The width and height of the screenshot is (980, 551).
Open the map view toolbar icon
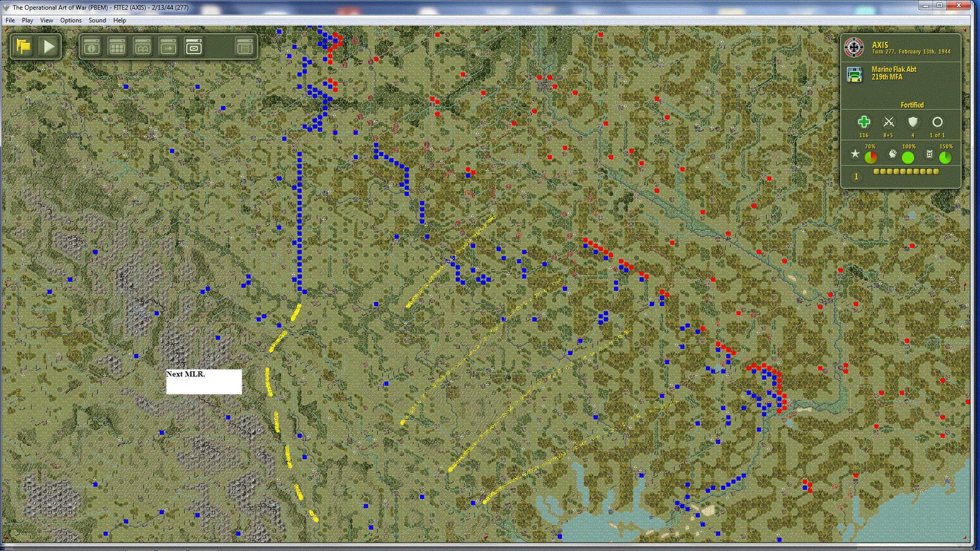click(x=143, y=47)
